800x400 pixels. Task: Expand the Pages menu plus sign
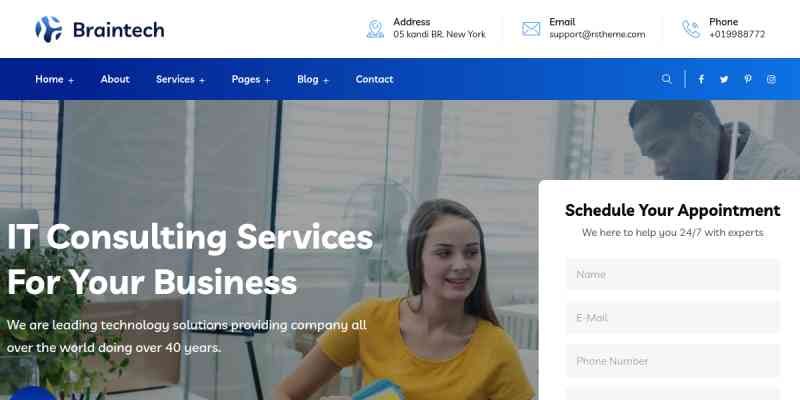point(267,81)
